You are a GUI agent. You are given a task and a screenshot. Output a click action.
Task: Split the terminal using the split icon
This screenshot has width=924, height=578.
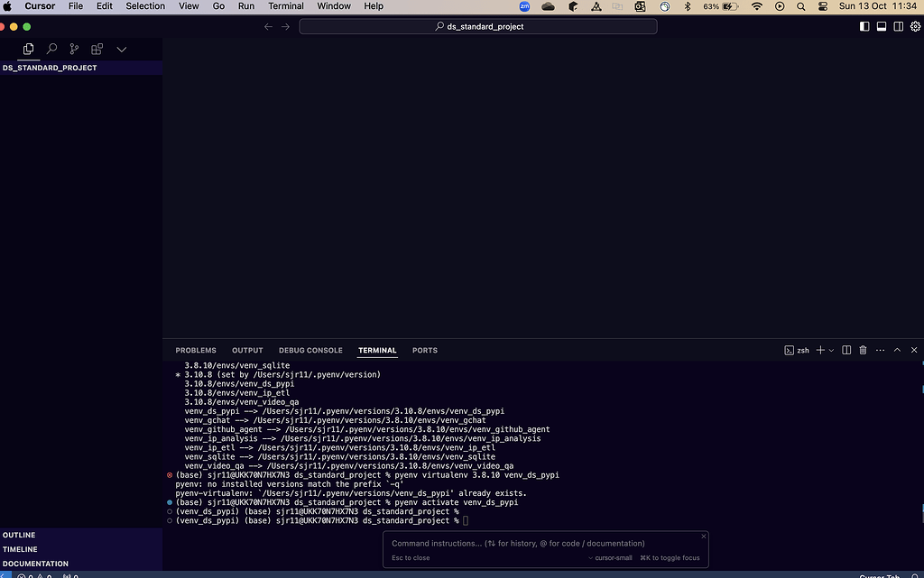845,350
